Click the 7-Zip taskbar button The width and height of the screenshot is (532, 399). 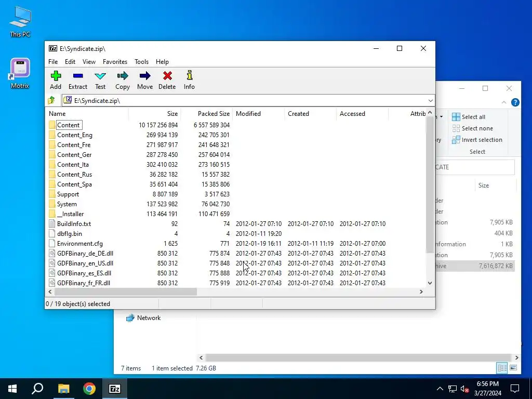[115, 389]
